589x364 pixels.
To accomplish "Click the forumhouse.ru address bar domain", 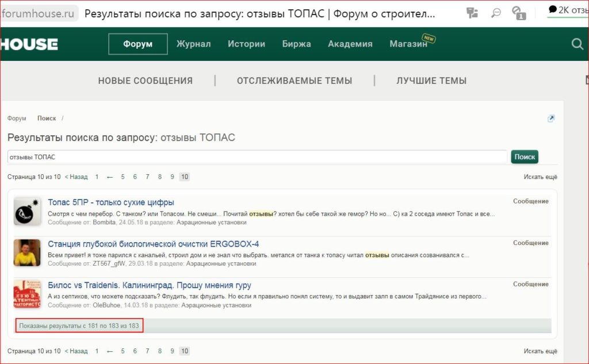I will (39, 14).
